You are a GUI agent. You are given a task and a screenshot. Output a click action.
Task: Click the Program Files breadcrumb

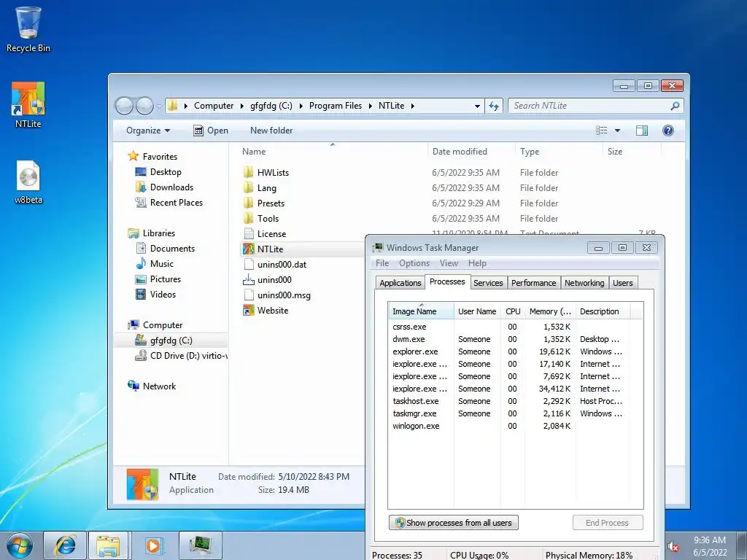(336, 106)
